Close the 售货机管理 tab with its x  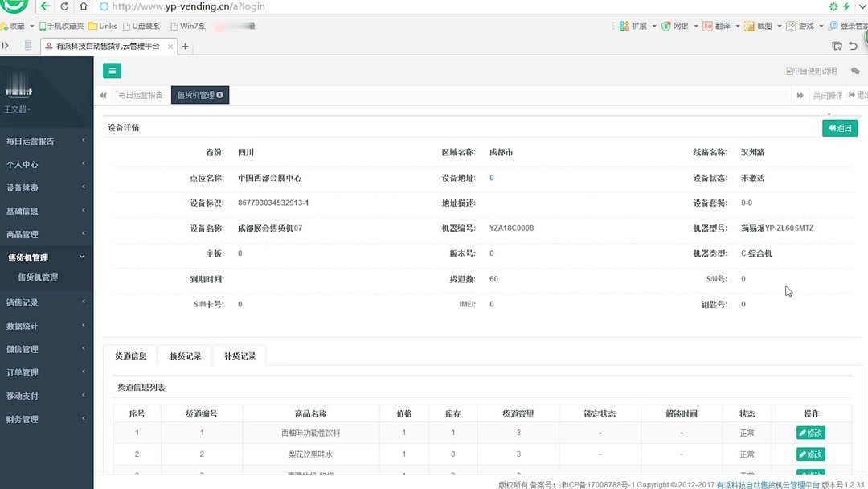[x=221, y=94]
